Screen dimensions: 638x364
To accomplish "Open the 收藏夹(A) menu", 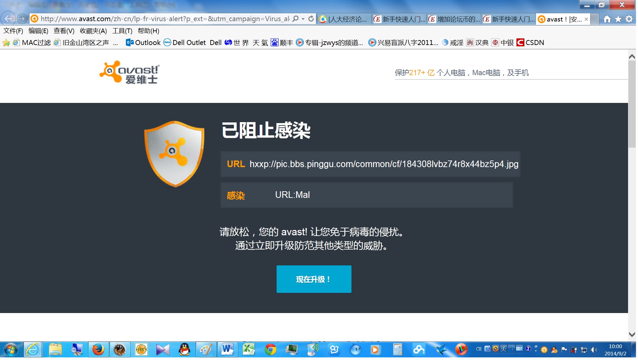I will (93, 31).
